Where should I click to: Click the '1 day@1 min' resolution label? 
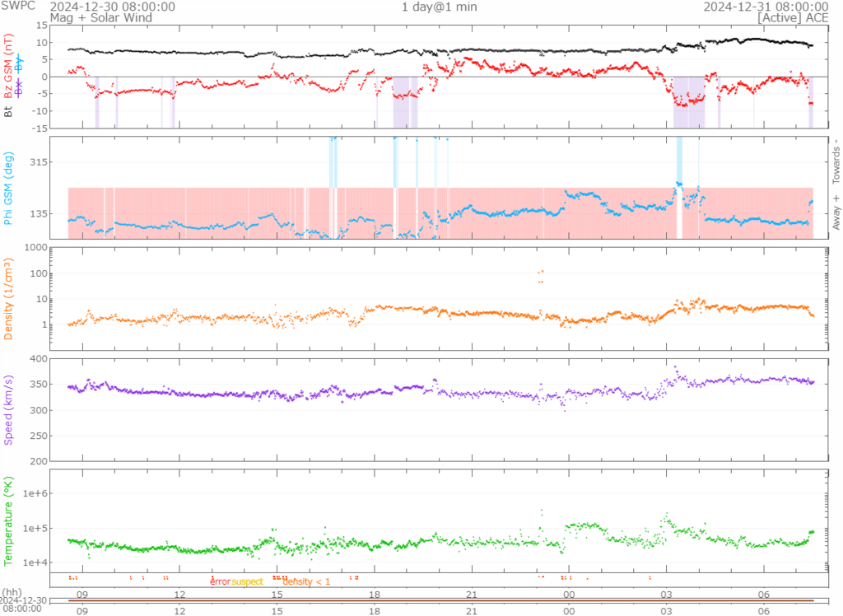440,7
